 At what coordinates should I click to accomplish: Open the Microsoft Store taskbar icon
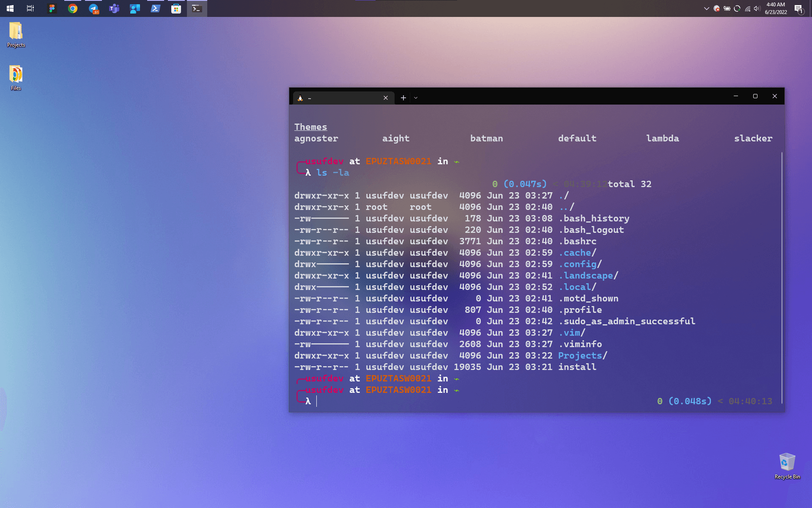176,8
